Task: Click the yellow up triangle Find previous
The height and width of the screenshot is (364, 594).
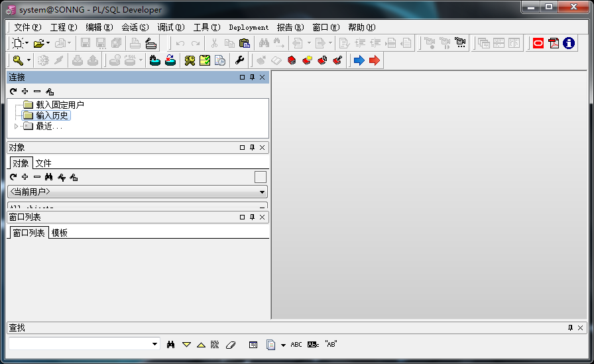Action: [201, 345]
